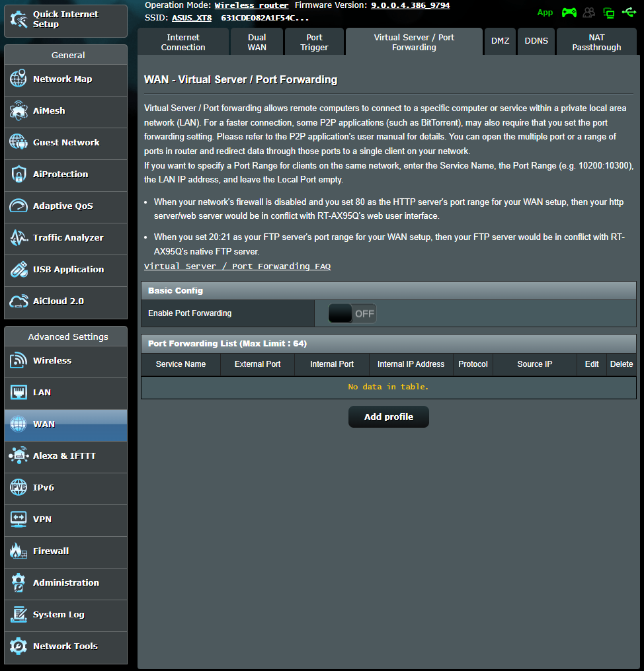Click the Add profile button
Viewport: 644px width, 671px height.
(389, 416)
